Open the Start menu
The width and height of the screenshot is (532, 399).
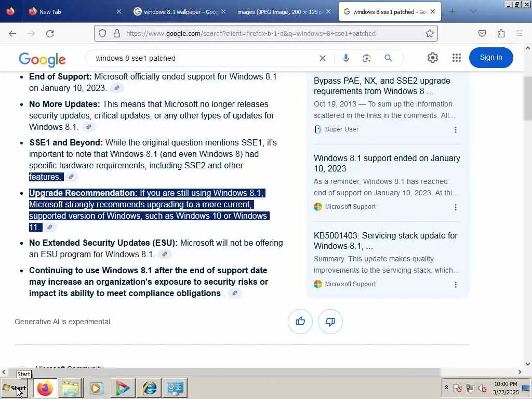(x=14, y=388)
